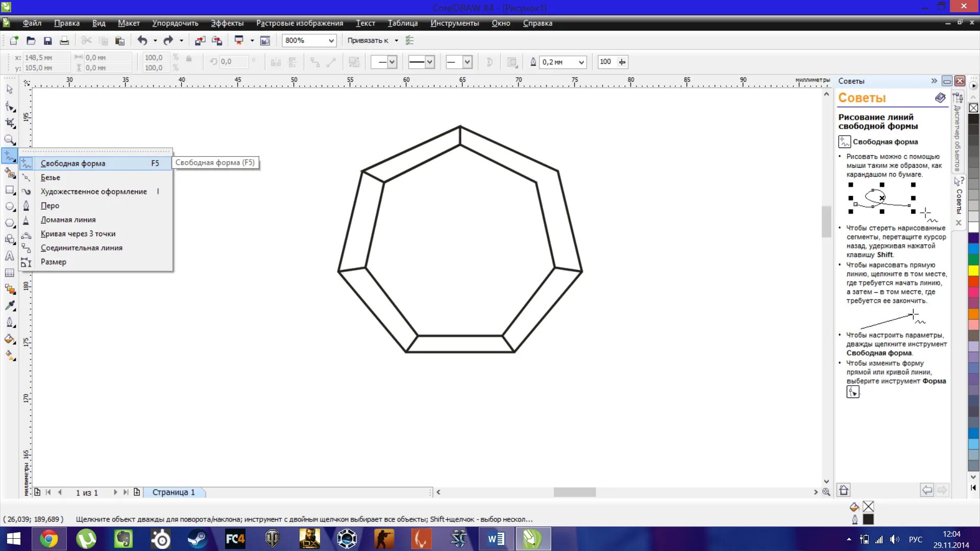
Task: Click the Print icon in the toolbar
Action: [64, 41]
